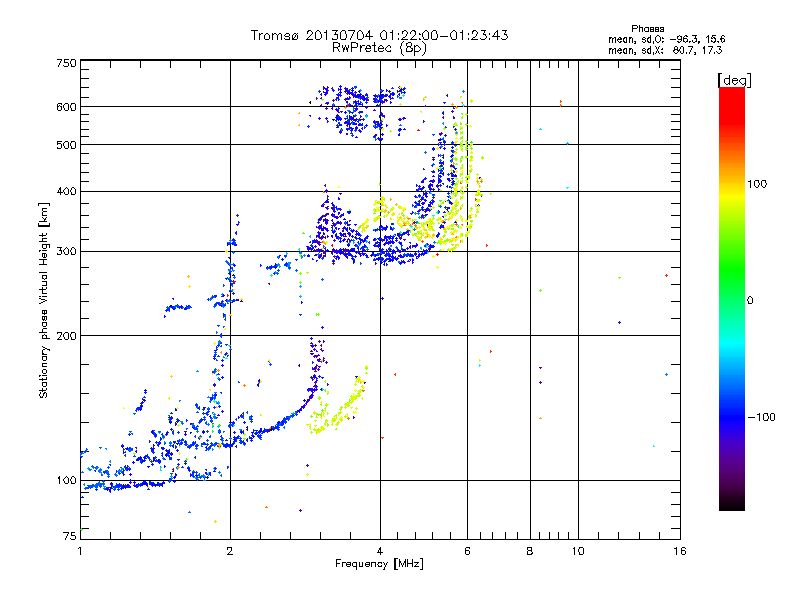Click the x-axis tick label '4'
800x600 pixels.
380,551
